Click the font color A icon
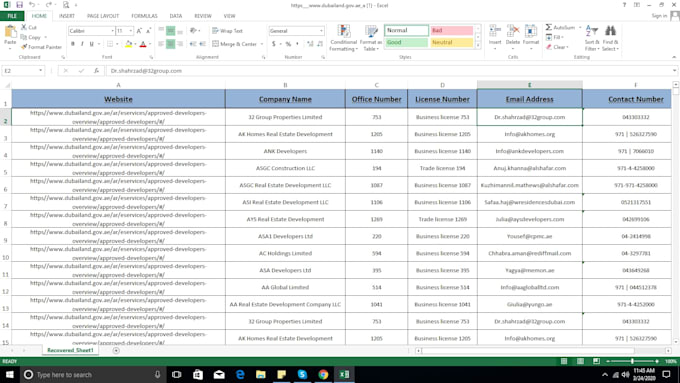The width and height of the screenshot is (680, 383). [x=143, y=44]
